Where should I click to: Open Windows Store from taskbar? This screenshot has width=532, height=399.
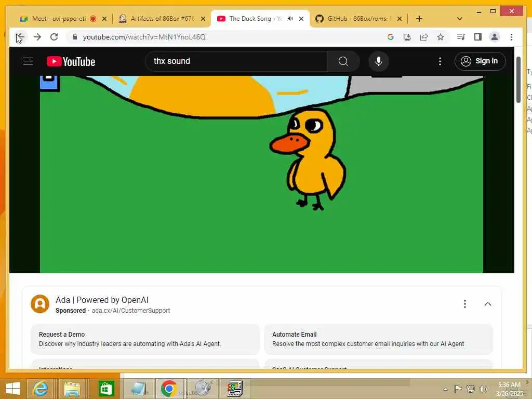[x=106, y=389]
